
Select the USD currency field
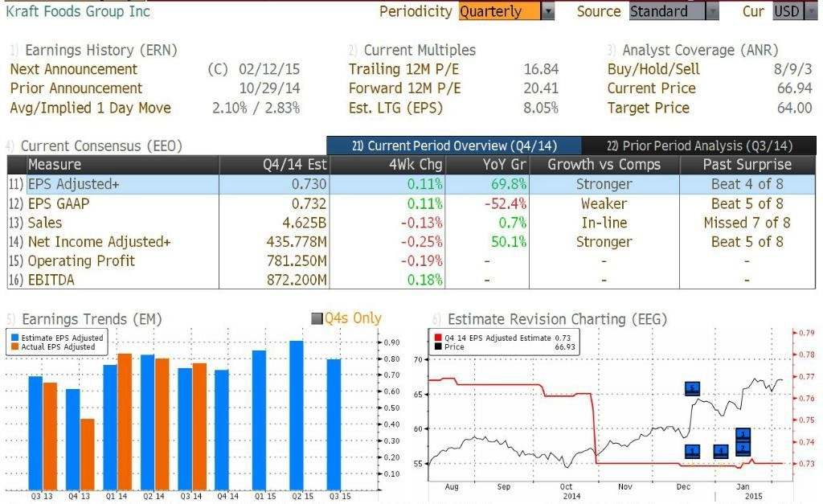point(788,11)
